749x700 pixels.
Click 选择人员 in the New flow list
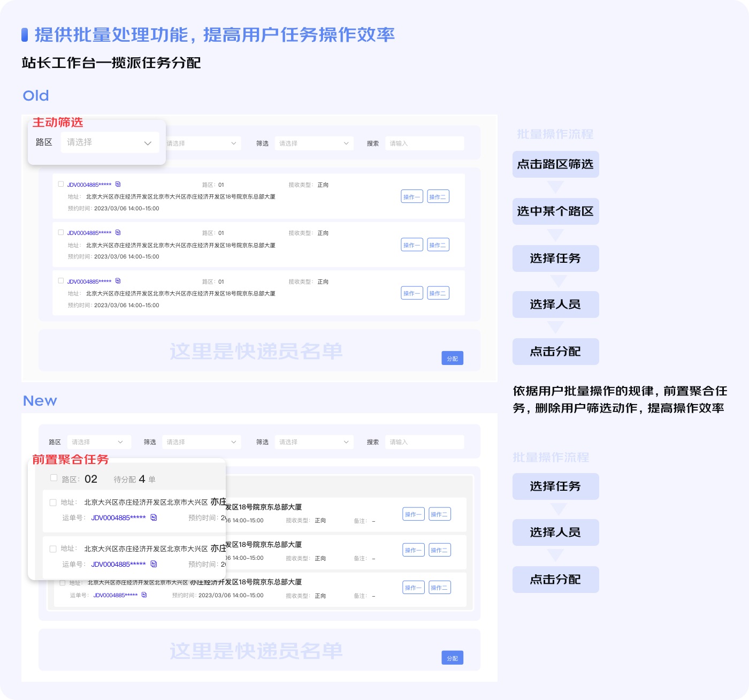tap(555, 532)
